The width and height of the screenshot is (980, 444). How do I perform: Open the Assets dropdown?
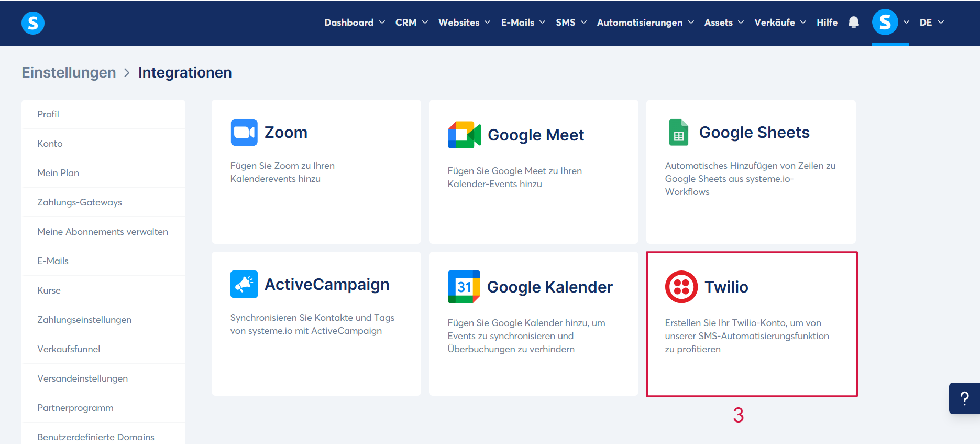(724, 23)
